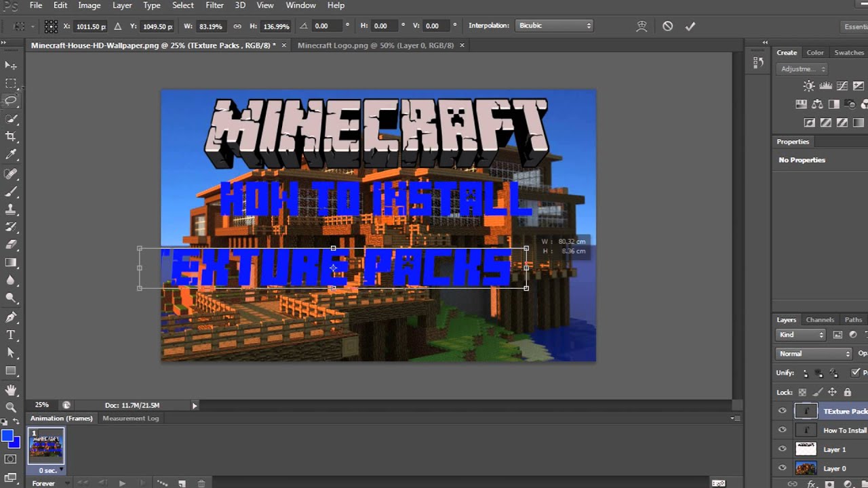Switch to Minecraft Logo.png document tab

click(x=375, y=45)
